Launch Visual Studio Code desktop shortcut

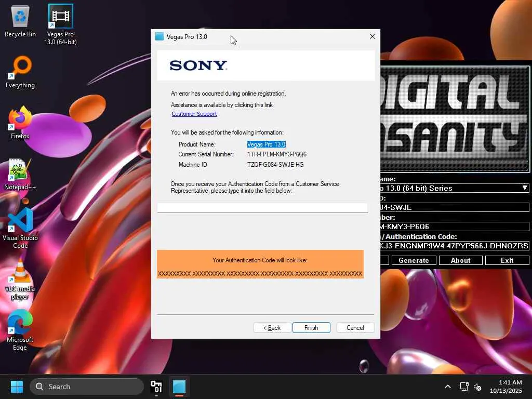[x=20, y=229]
